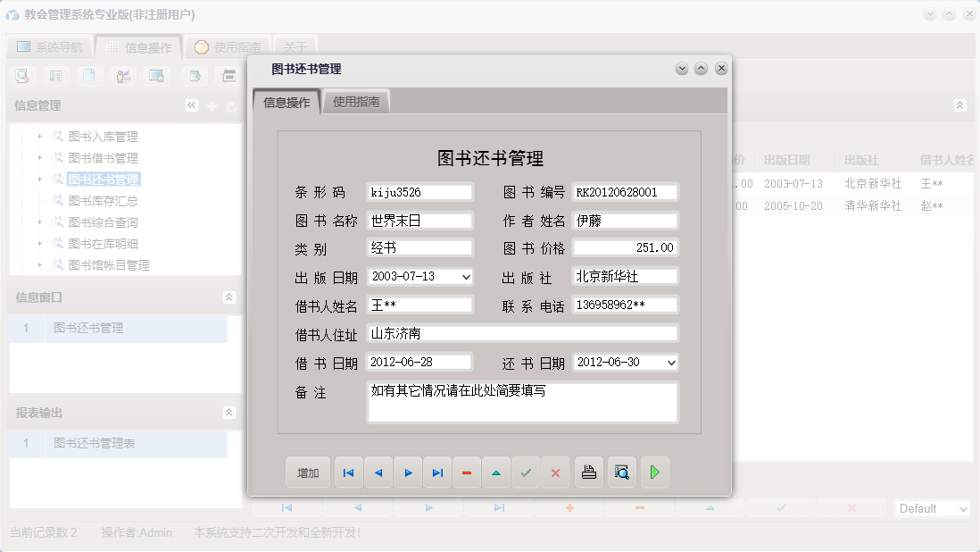Screen dimensions: 980x552
Task: Select the user management icon on the toolbar
Action: (123, 76)
